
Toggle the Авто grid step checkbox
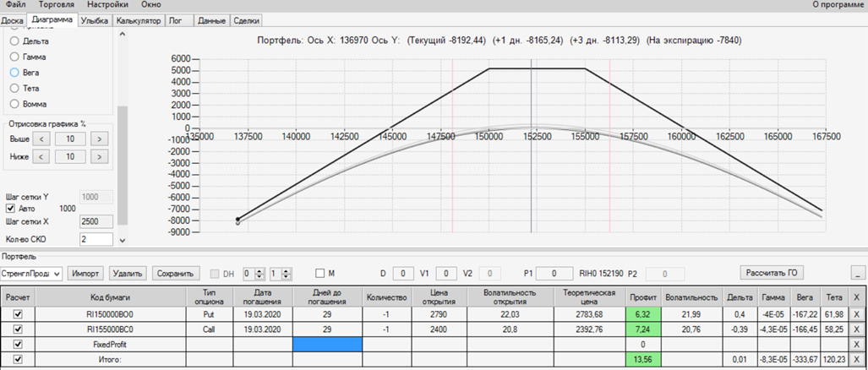(x=10, y=209)
